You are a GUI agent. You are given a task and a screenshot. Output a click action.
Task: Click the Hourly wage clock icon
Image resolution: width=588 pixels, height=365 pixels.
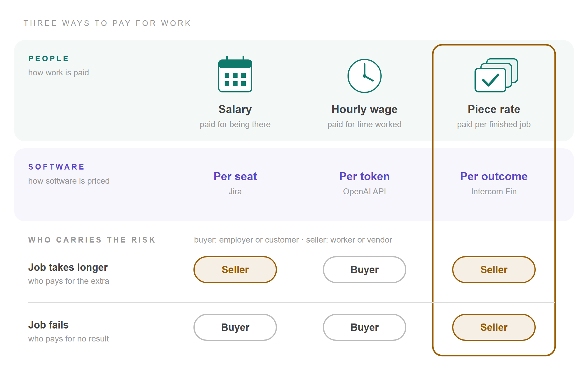(365, 76)
